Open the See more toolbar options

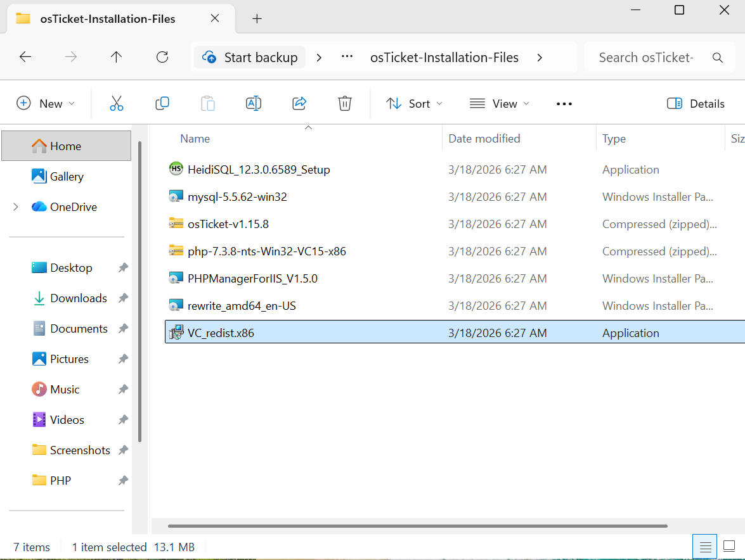(564, 103)
